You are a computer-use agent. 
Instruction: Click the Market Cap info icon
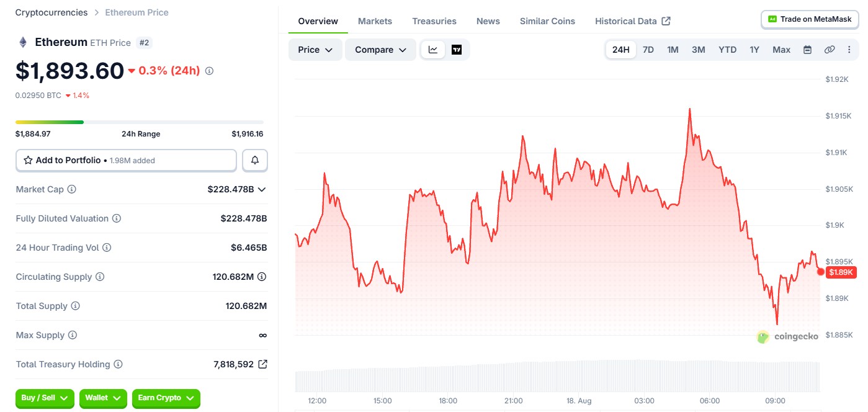point(71,189)
